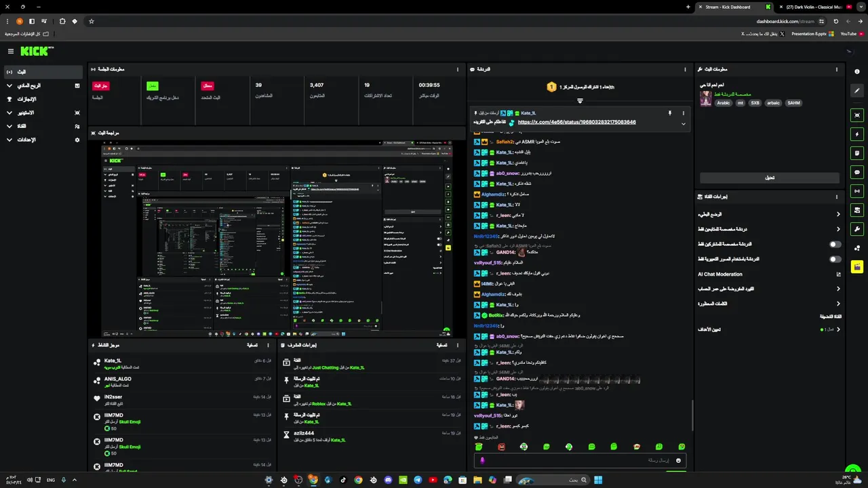Toggle the note widget icon in right rail
Screen dimensions: 868x488
pos(857,153)
